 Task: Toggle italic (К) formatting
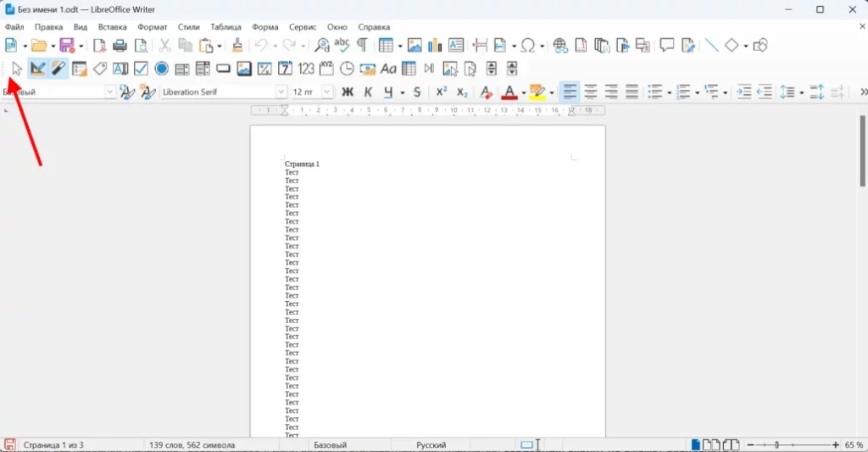point(368,92)
